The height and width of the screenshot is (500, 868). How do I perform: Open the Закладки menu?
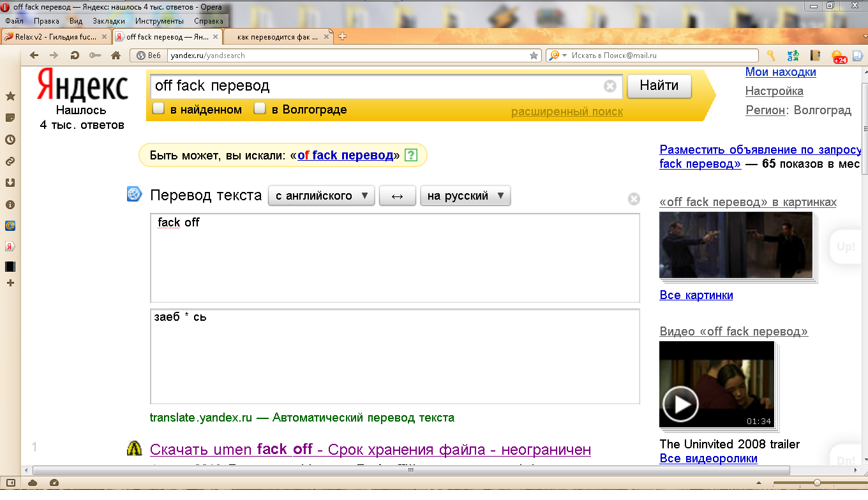[x=108, y=21]
